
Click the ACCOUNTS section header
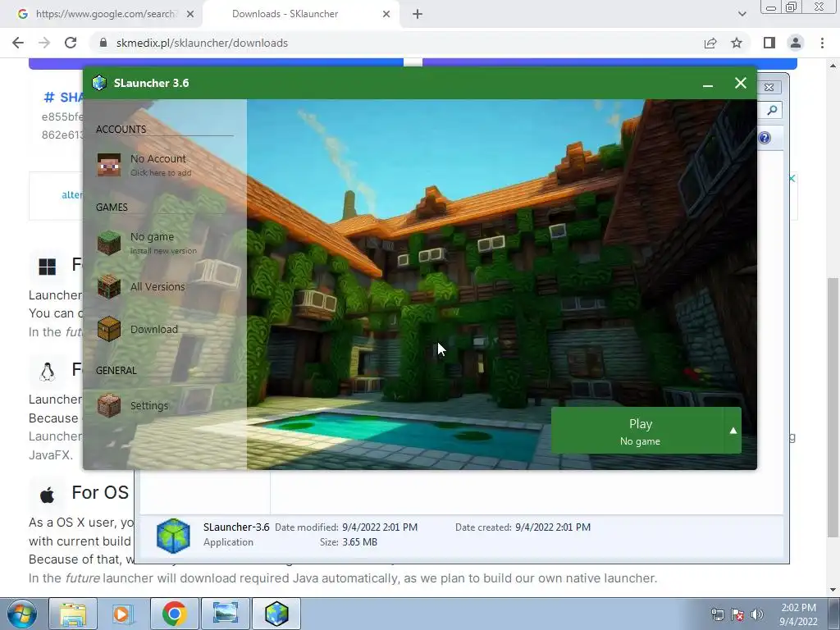(x=121, y=129)
